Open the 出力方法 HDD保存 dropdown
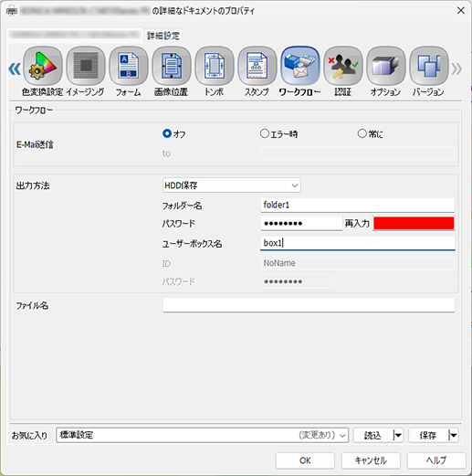The width and height of the screenshot is (472, 476). point(232,185)
